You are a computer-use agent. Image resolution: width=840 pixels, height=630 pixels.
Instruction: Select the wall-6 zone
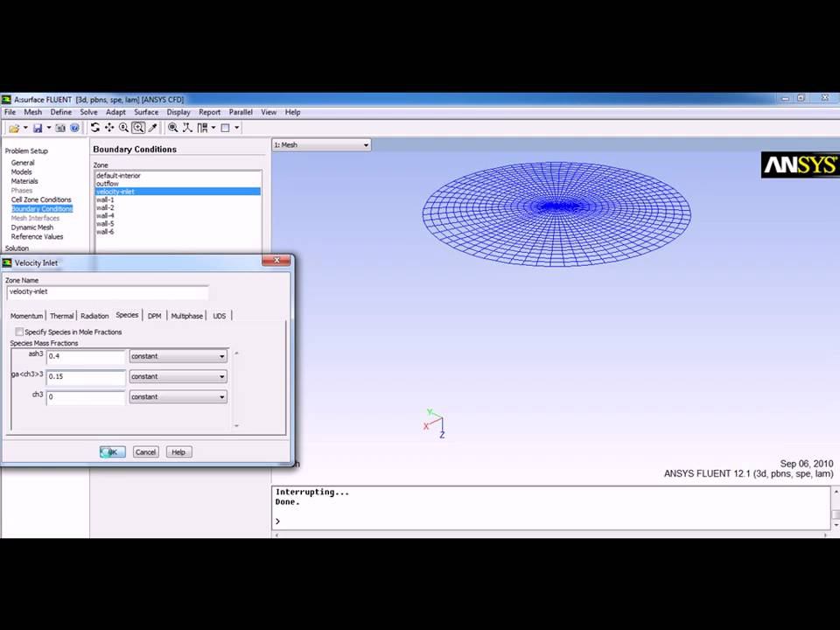point(178,232)
